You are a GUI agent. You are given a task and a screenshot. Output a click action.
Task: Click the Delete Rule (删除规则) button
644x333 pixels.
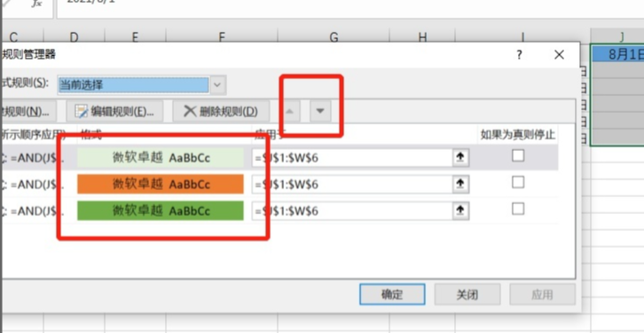coord(221,111)
